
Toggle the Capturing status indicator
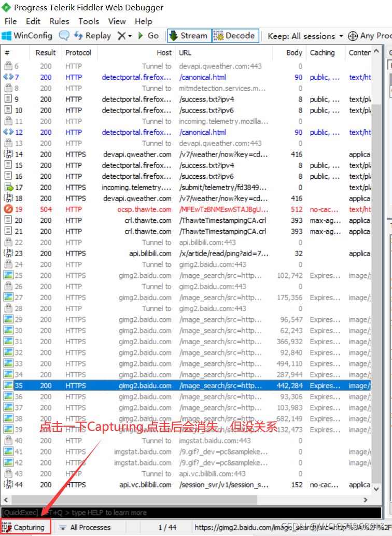point(25,527)
